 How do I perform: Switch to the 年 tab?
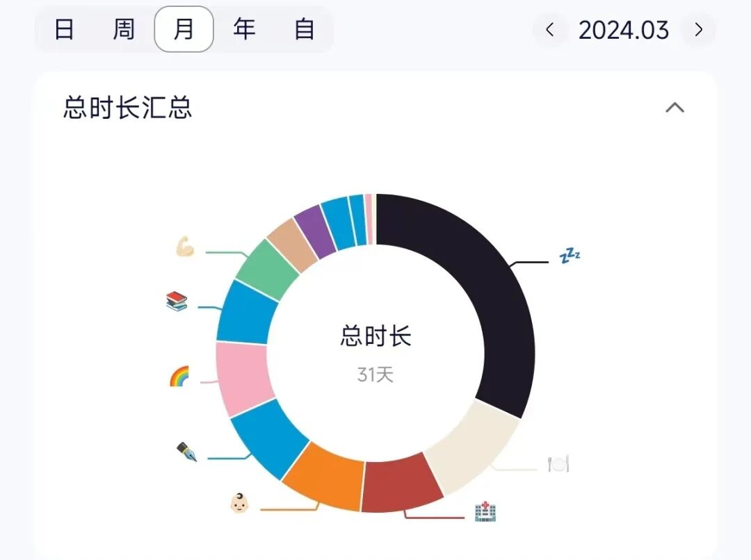pyautogui.click(x=244, y=29)
